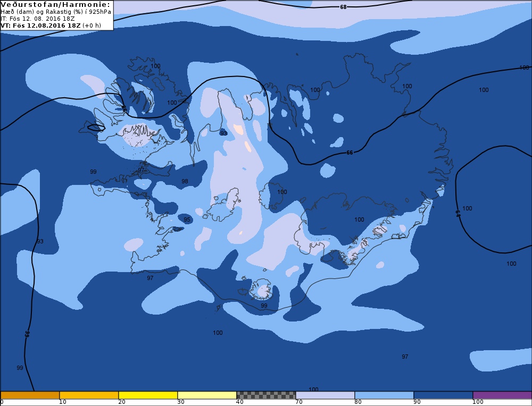Click the light blue 80-90 legend swatch

384,395
